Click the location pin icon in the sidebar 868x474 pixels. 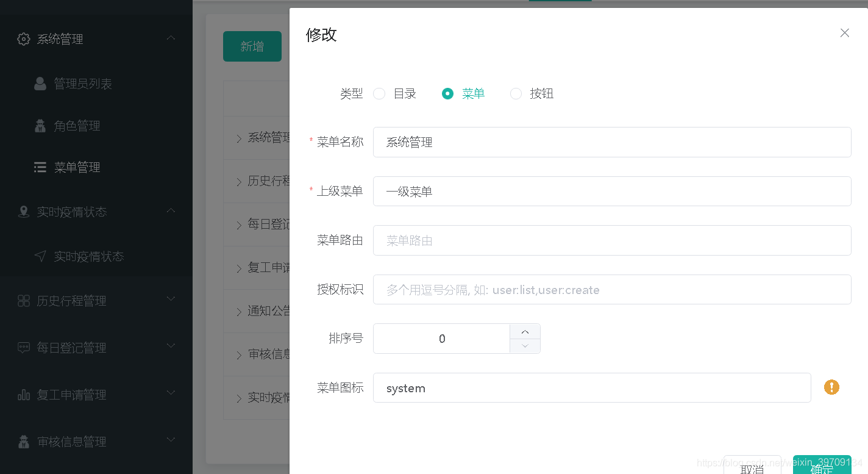click(x=24, y=212)
